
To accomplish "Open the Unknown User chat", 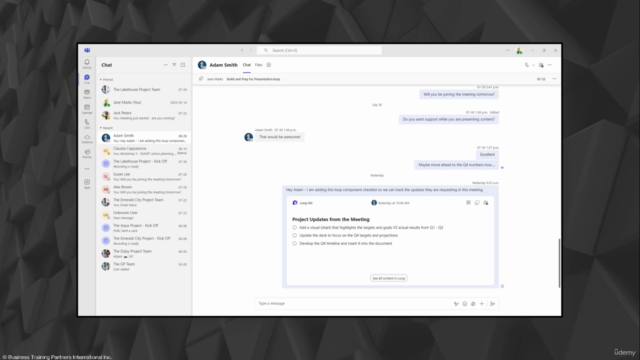I will [144, 215].
